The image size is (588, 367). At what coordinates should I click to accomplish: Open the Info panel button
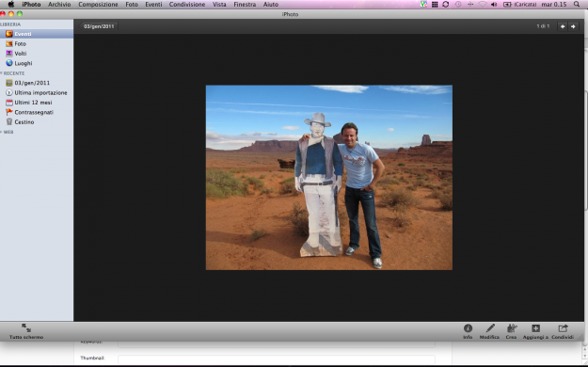tap(468, 332)
